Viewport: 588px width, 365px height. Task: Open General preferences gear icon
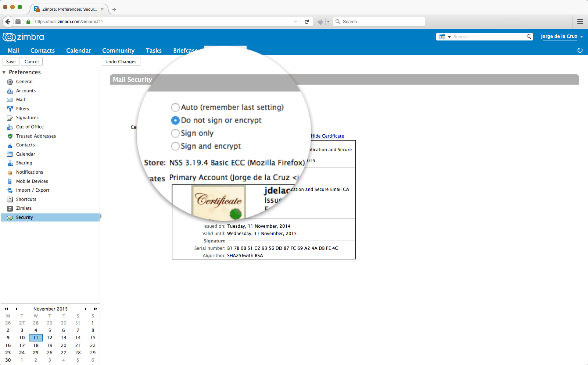click(x=10, y=82)
